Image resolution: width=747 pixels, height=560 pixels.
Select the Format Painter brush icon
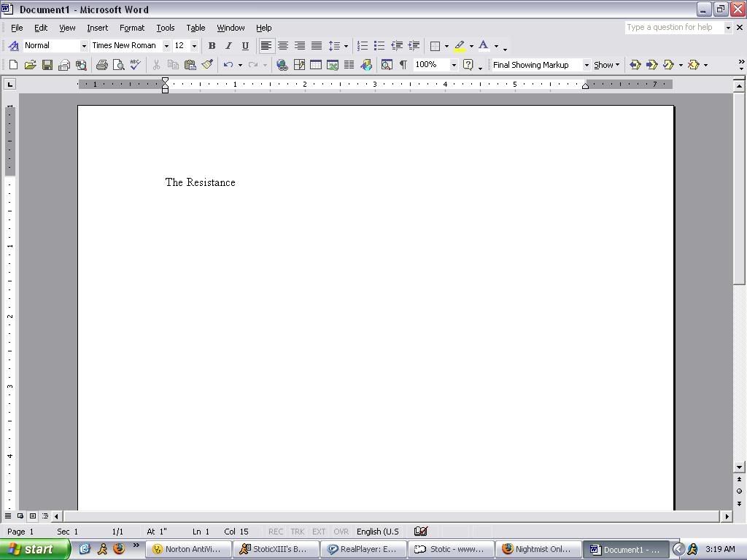pos(206,65)
